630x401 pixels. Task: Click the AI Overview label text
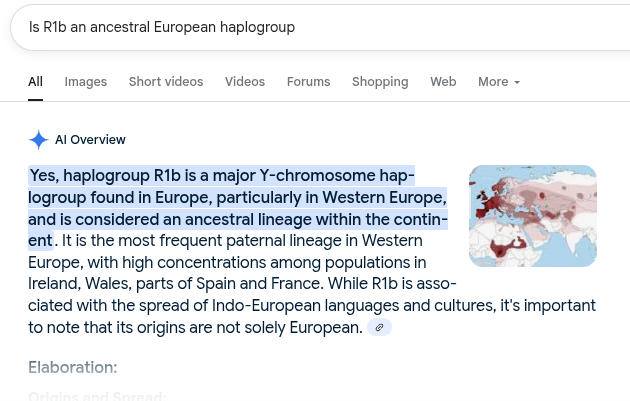(90, 140)
